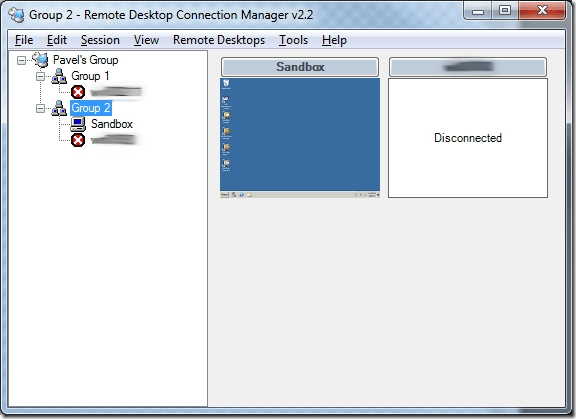The height and width of the screenshot is (419, 576).
Task: Collapse the Pavel's Group root node
Action: tap(22, 60)
